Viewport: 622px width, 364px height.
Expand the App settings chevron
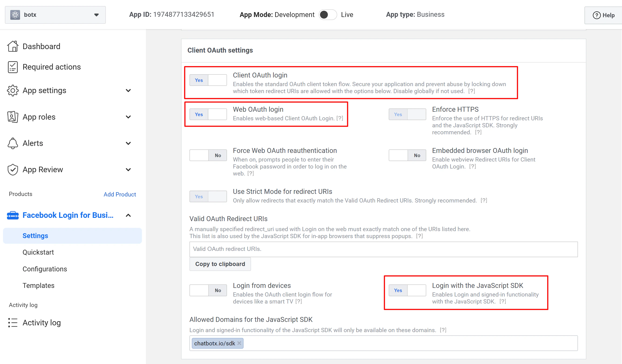[x=128, y=91]
